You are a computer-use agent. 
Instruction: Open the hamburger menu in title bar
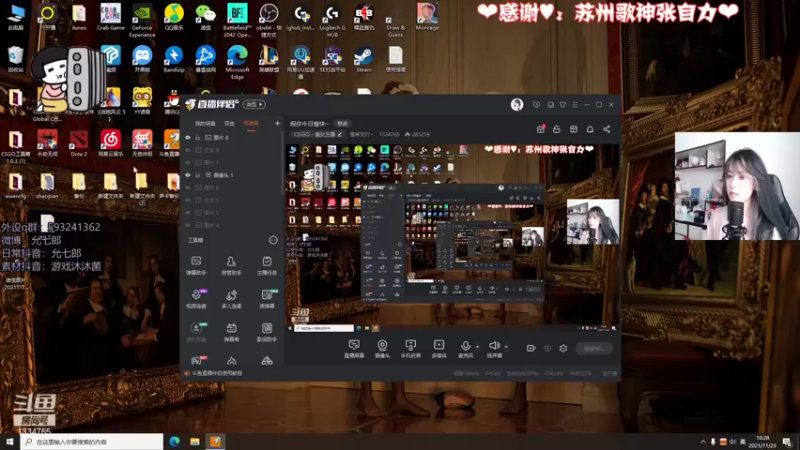click(575, 105)
